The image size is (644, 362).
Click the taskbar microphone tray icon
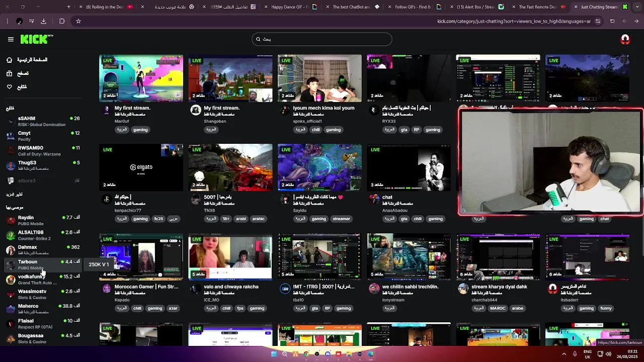[x=575, y=354]
